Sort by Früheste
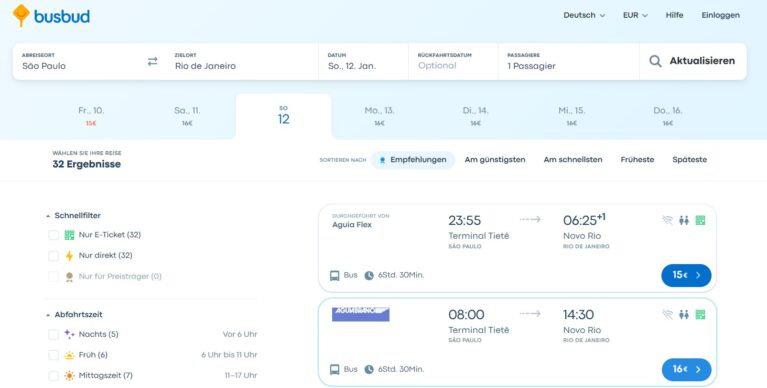This screenshot has height=388, width=767. 637,160
